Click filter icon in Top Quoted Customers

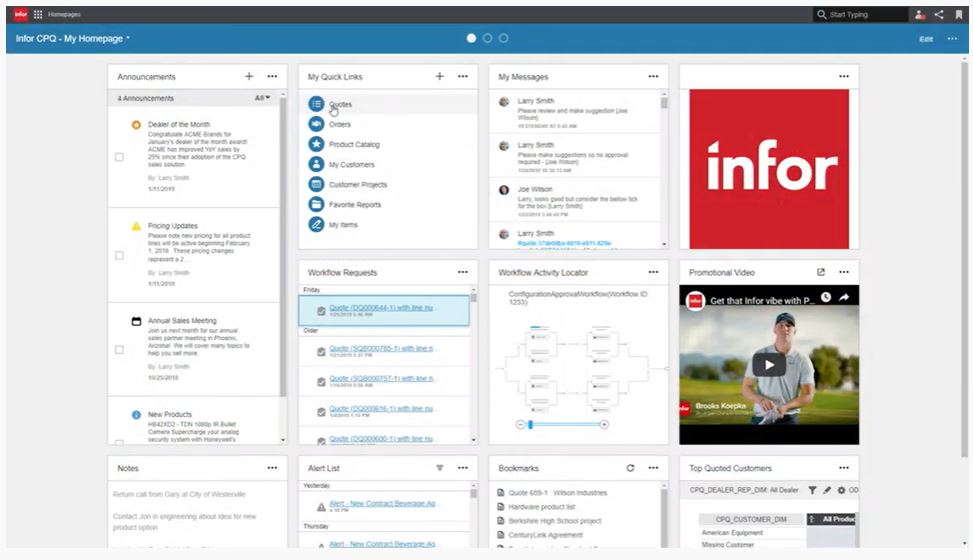(x=812, y=490)
